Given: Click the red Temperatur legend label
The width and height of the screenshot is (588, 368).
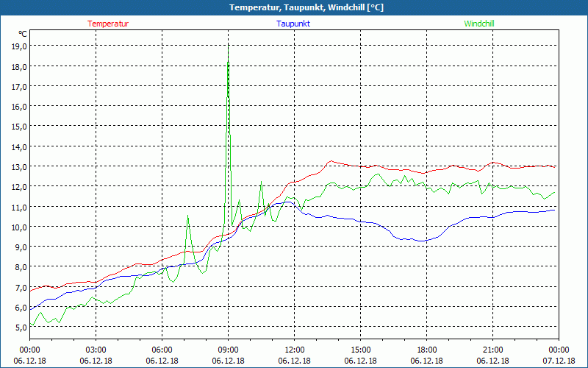Looking at the screenshot, I should click(x=108, y=24).
